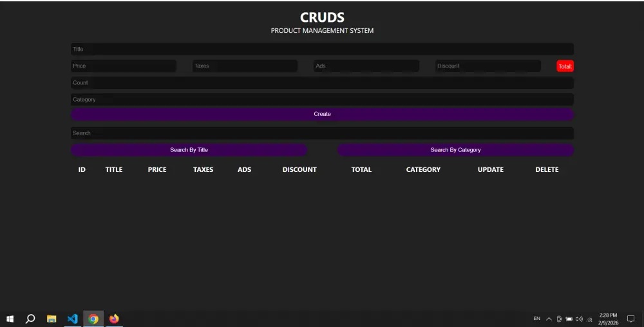The image size is (644, 327).
Task: Open File Explorer from the taskbar
Action: (x=52, y=319)
